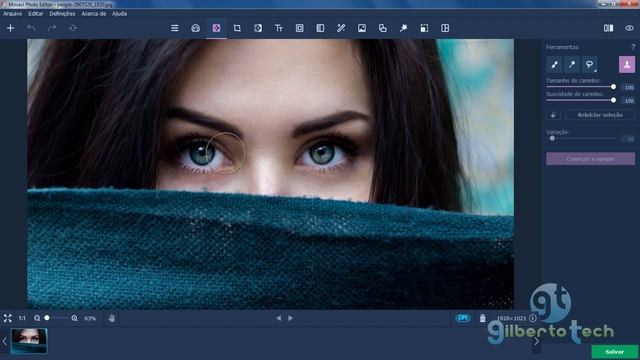Click the zoom out magnifier icon
Image resolution: width=640 pixels, height=360 pixels.
pyautogui.click(x=37, y=318)
